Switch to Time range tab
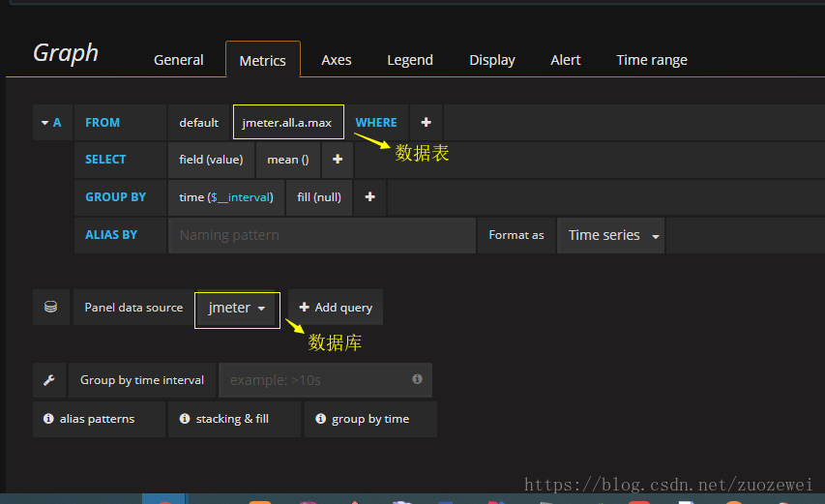Viewport: 825px width, 504px height. pos(651,60)
